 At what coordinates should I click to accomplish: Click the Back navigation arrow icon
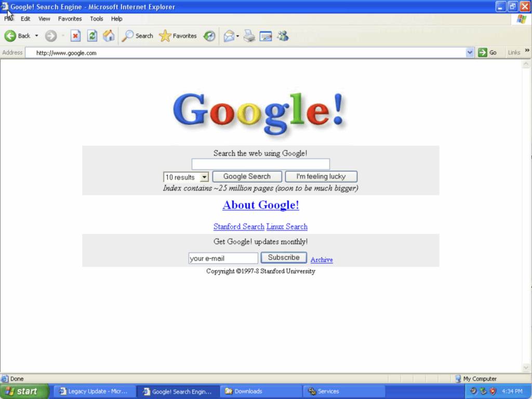coord(10,36)
